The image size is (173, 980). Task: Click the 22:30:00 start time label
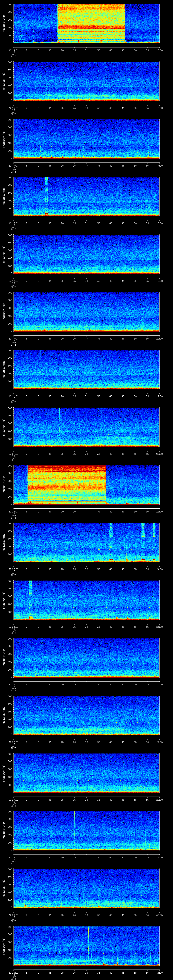13,972
